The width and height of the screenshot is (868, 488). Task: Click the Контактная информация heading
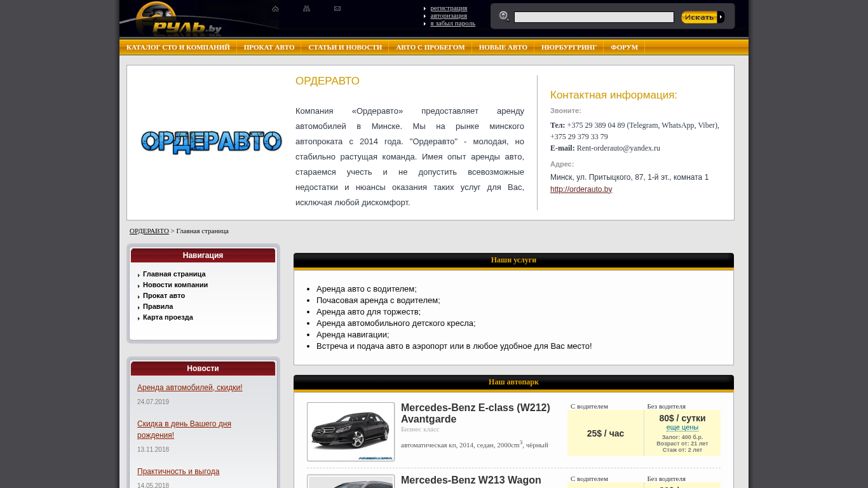click(x=614, y=95)
